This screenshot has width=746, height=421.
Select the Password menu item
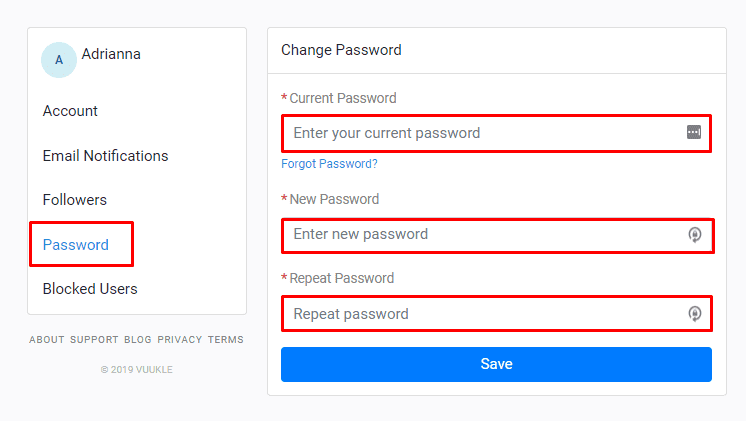tap(76, 244)
